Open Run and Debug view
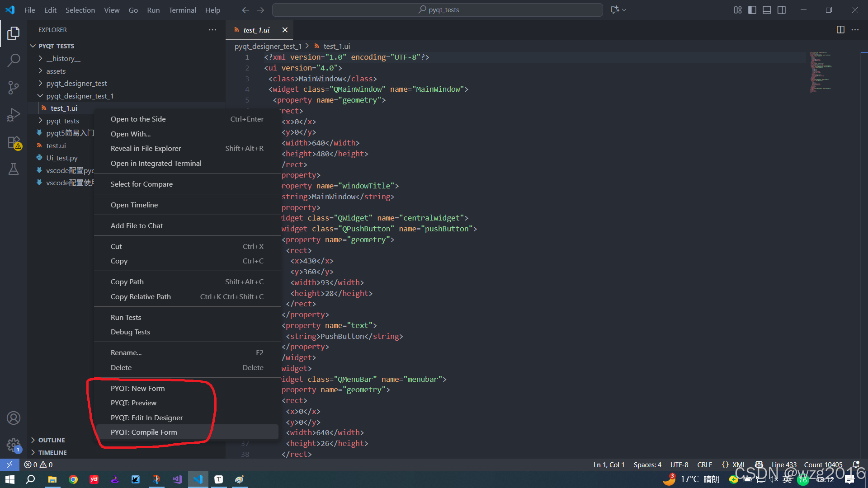The height and width of the screenshot is (488, 868). coord(14,115)
